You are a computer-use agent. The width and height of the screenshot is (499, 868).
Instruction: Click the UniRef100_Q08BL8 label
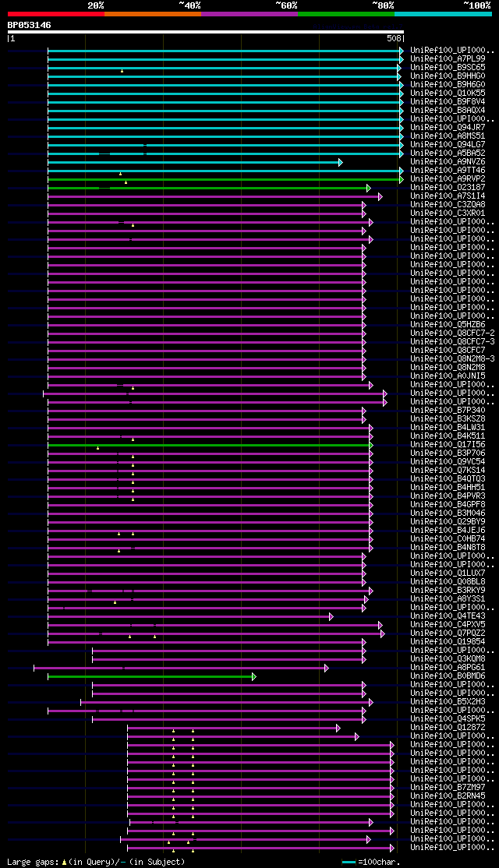tap(448, 582)
